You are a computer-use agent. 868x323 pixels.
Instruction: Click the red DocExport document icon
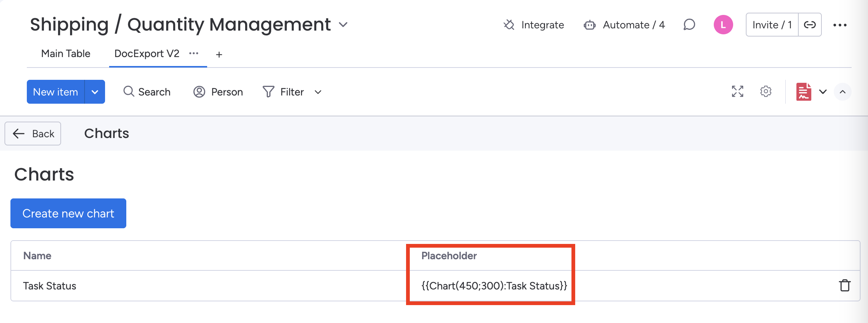tap(804, 92)
